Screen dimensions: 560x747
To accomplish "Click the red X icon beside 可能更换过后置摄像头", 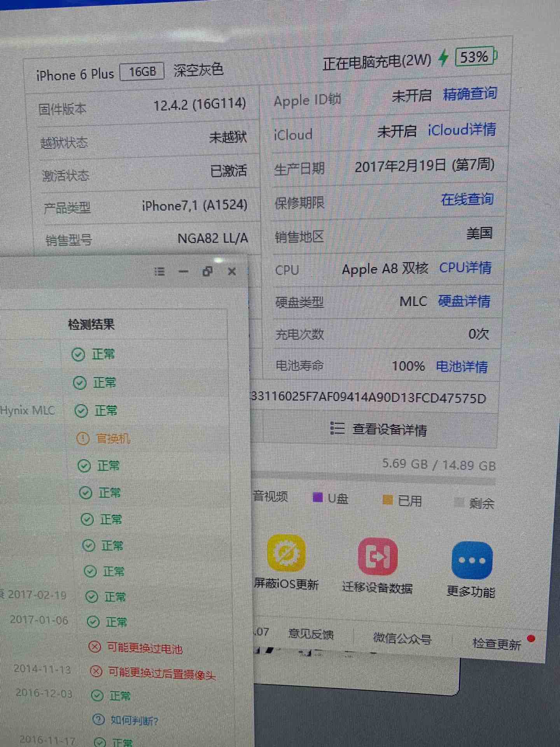I will tap(96, 671).
